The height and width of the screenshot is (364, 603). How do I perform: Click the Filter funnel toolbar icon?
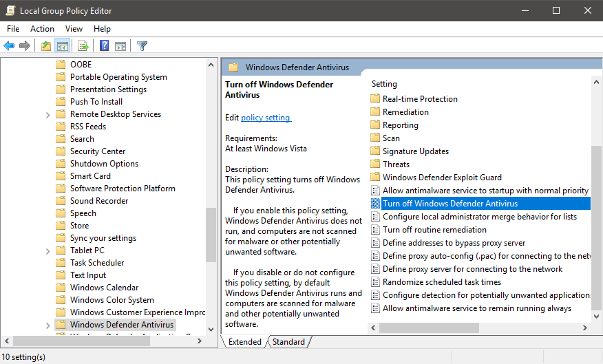click(x=142, y=46)
